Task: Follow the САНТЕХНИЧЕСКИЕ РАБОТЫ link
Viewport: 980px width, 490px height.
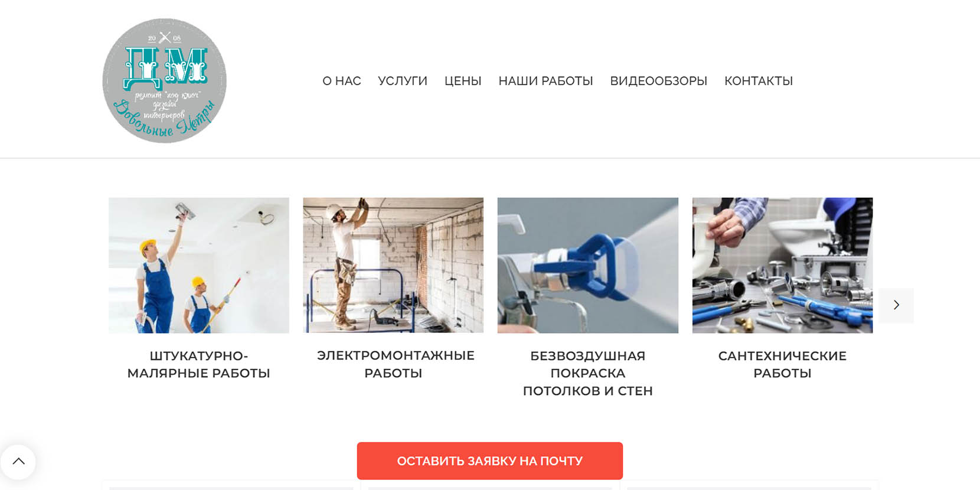Action: (782, 364)
